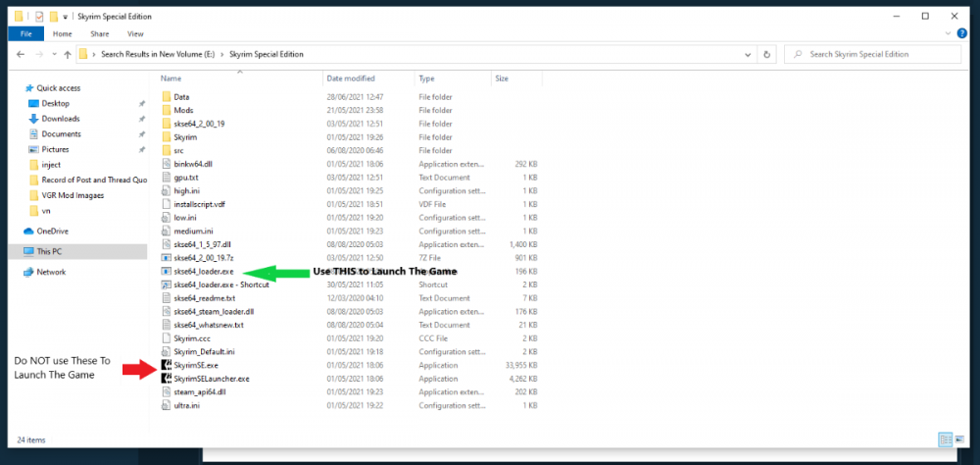The image size is (980, 465).
Task: Click the Mods folder icon
Action: 166,110
